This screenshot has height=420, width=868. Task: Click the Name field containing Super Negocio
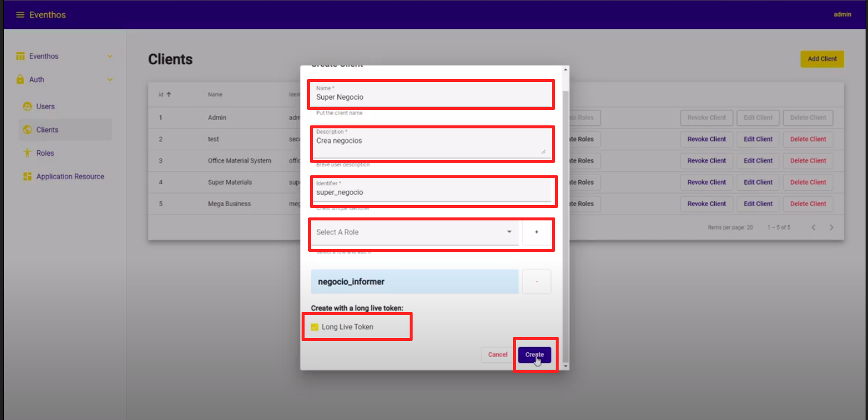(431, 94)
